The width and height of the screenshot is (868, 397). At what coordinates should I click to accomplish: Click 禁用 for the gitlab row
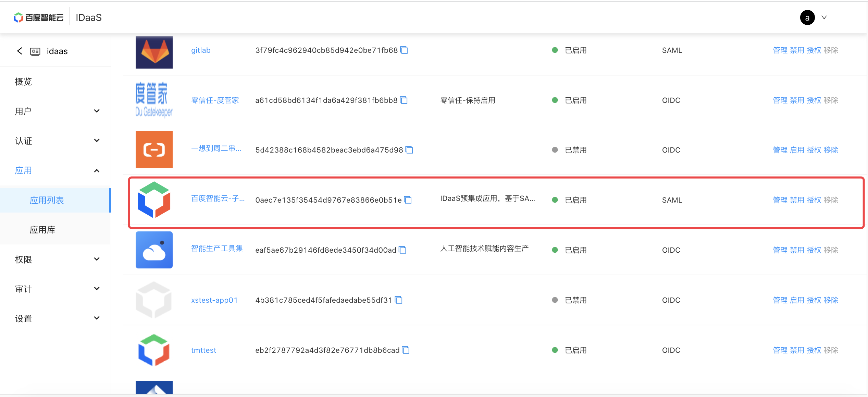point(797,50)
